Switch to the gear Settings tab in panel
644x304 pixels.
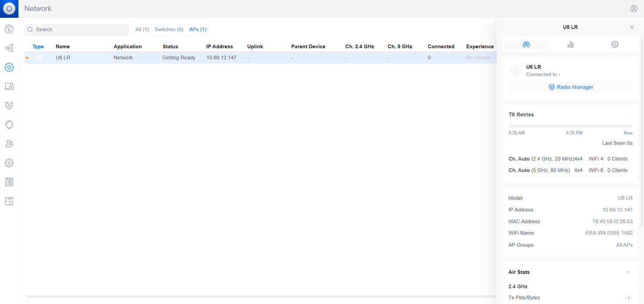click(x=614, y=44)
